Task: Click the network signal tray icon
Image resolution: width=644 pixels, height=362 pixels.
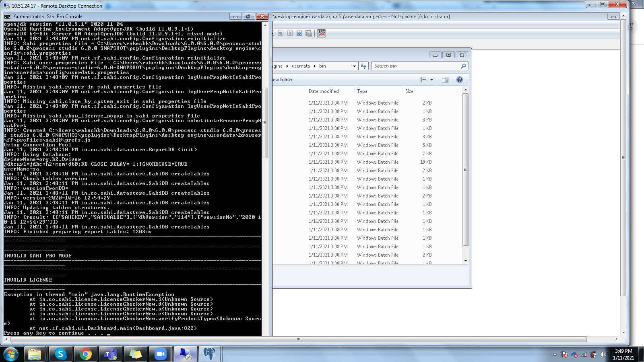Action: point(584,354)
